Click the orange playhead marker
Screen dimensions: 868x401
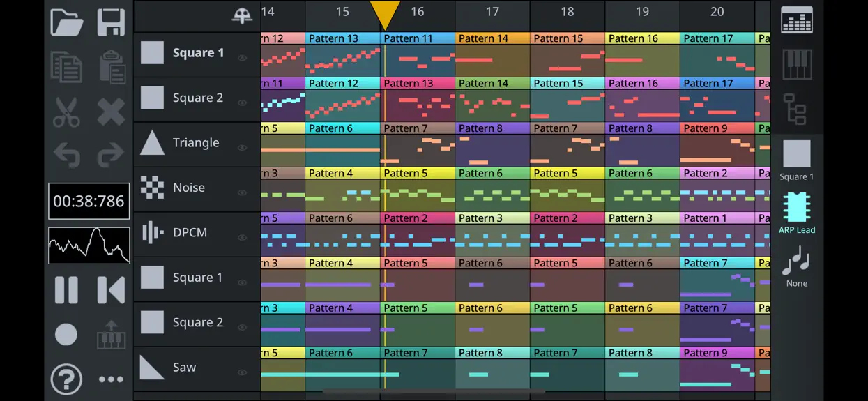385,15
